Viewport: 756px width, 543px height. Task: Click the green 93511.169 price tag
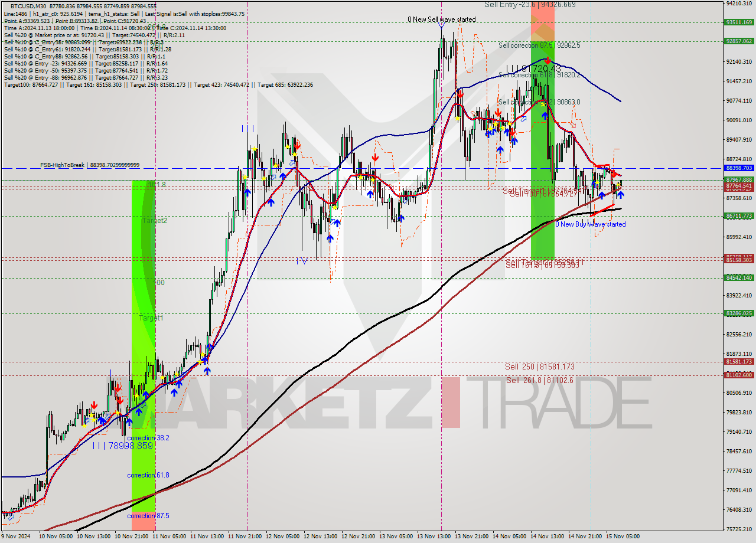coord(739,22)
